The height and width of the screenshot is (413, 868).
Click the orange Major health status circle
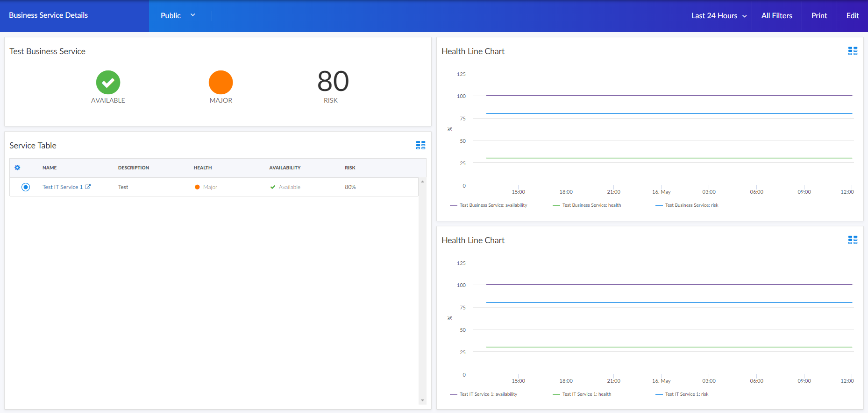tap(221, 83)
